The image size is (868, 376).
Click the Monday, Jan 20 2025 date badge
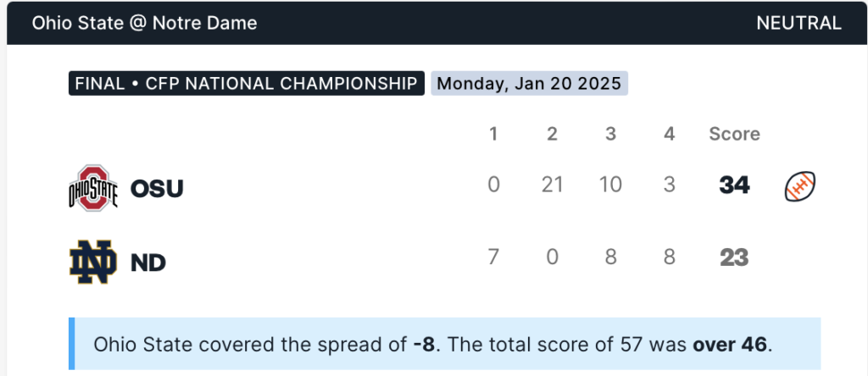[529, 84]
